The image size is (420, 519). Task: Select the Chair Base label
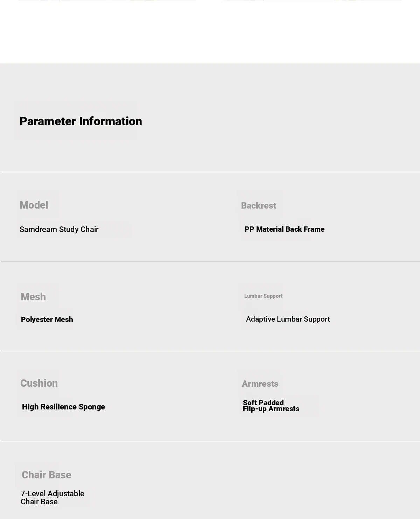click(x=47, y=475)
